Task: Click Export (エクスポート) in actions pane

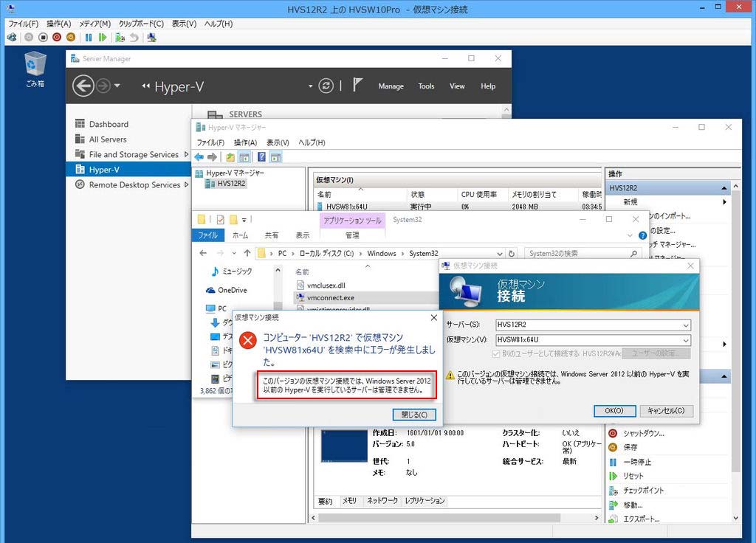Action: 641,519
